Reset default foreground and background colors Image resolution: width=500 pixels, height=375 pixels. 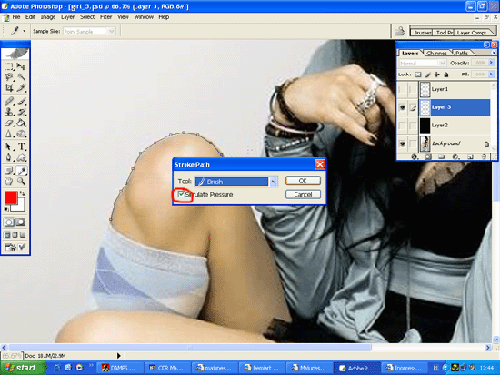(6, 209)
